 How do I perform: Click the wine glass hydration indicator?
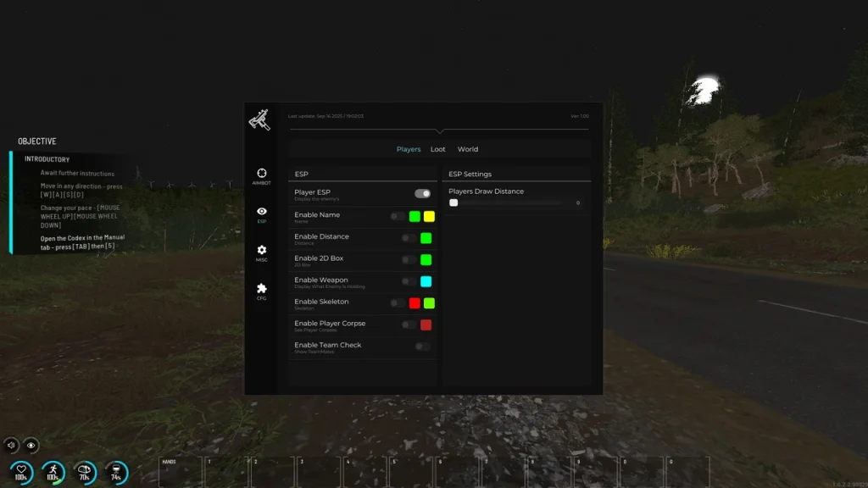(115, 472)
